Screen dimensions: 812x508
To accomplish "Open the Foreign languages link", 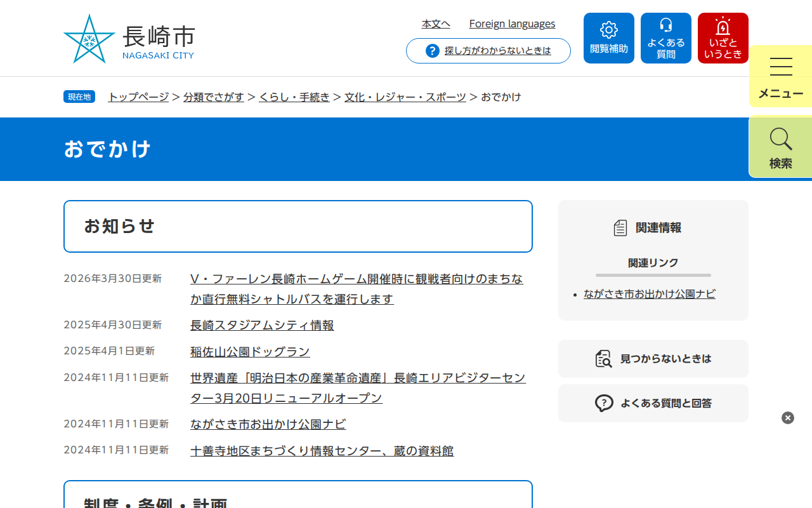I will pos(512,23).
